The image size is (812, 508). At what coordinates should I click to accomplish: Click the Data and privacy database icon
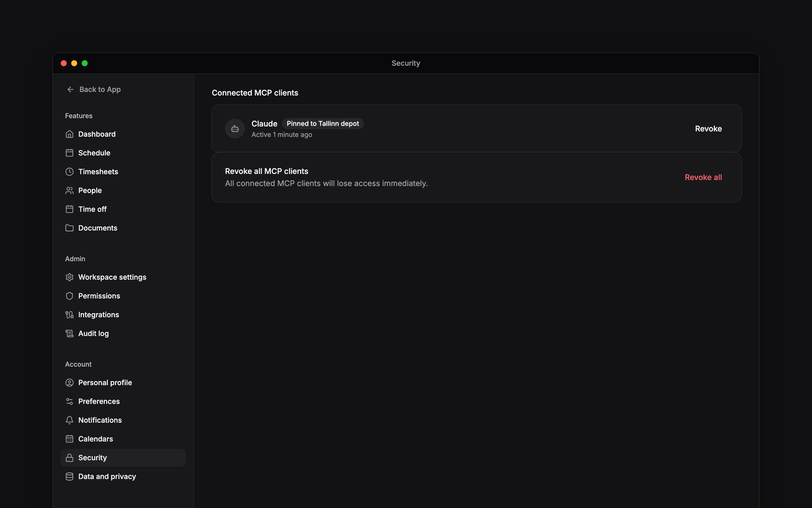pyautogui.click(x=70, y=477)
